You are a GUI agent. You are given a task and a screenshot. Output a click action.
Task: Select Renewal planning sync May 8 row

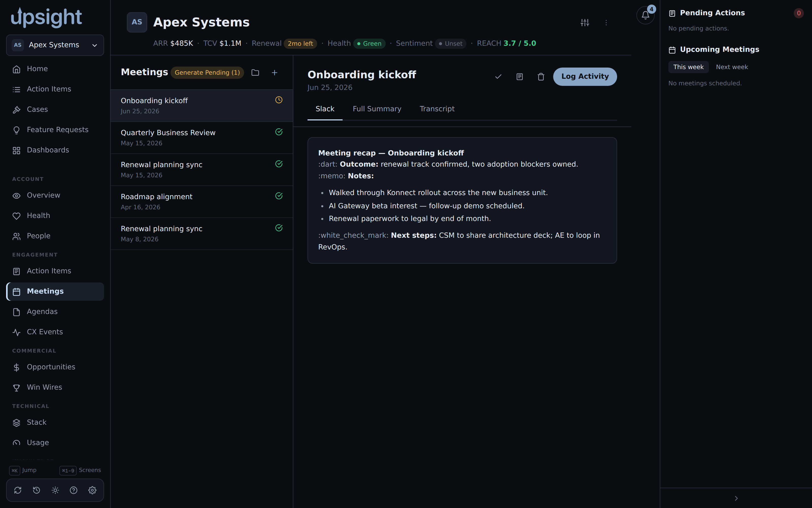(x=202, y=233)
